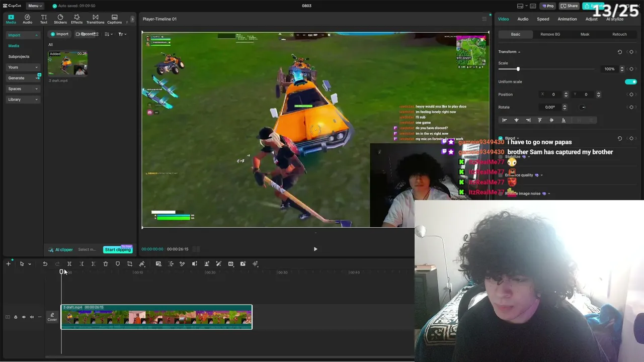Mute the video track audio

point(32,317)
